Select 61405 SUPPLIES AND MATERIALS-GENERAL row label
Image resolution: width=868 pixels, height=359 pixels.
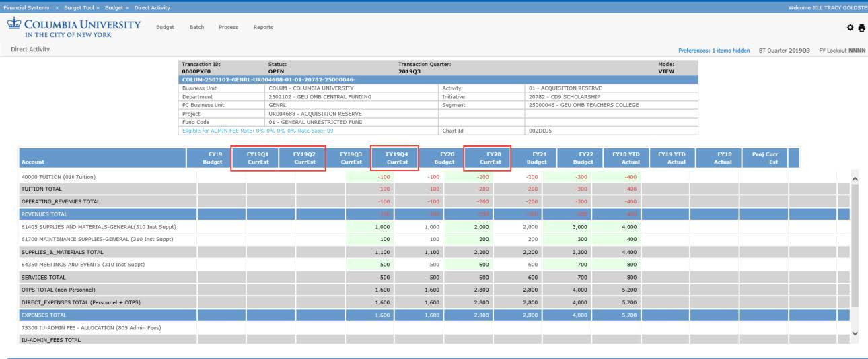tap(100, 227)
